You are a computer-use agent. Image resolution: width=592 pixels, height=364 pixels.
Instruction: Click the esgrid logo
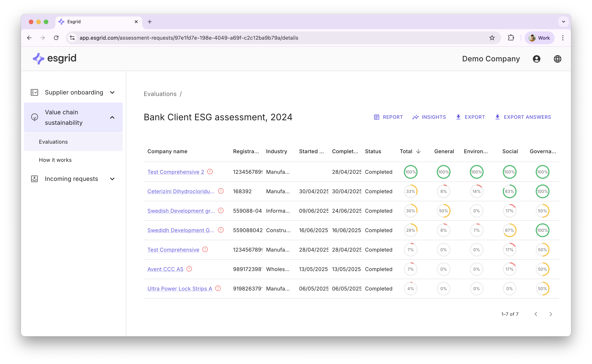click(x=54, y=59)
